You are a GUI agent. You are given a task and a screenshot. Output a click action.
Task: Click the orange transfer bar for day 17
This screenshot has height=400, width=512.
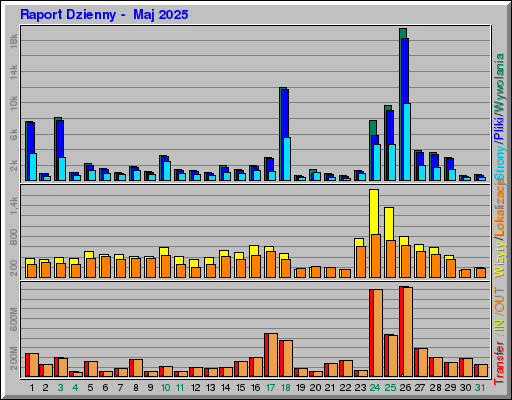pyautogui.click(x=273, y=355)
